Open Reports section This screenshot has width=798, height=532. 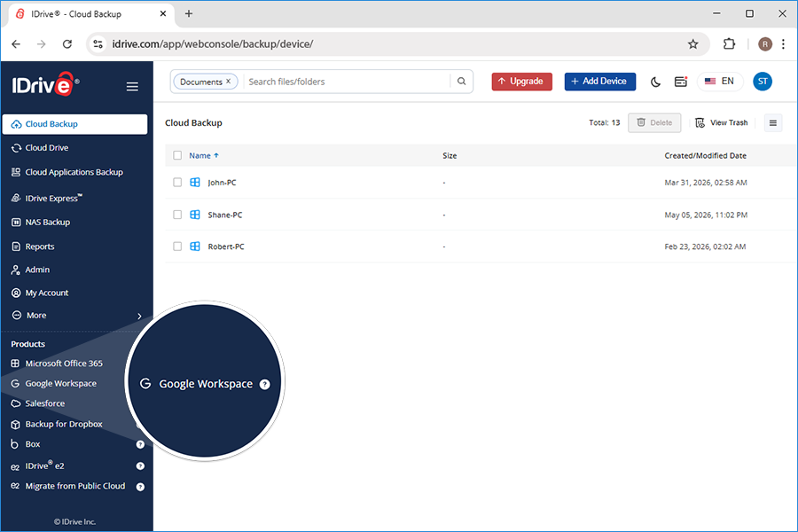pyautogui.click(x=40, y=246)
